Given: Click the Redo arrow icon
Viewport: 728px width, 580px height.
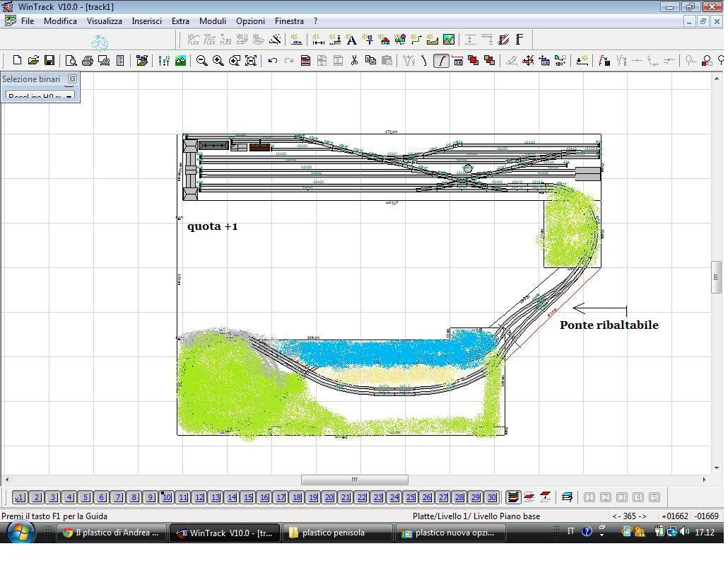Looking at the screenshot, I should tap(289, 60).
